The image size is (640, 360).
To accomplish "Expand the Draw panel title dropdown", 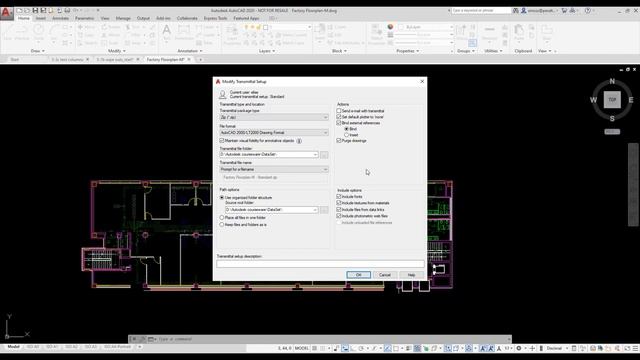I will pos(38,51).
